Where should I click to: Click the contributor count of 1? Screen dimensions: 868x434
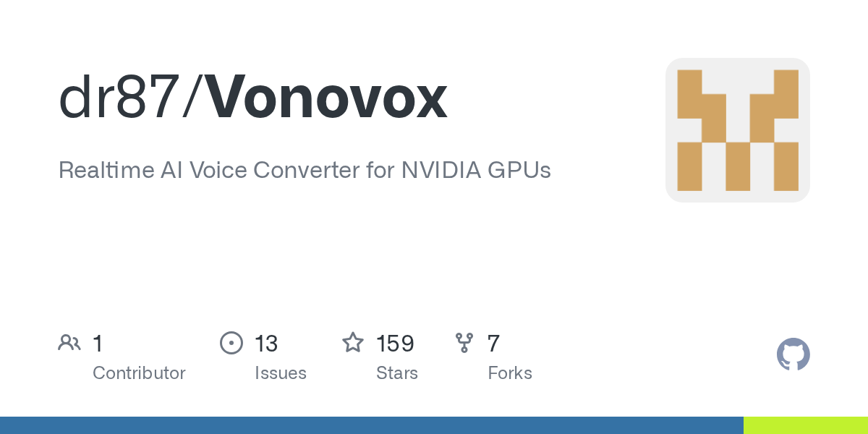pyautogui.click(x=98, y=344)
